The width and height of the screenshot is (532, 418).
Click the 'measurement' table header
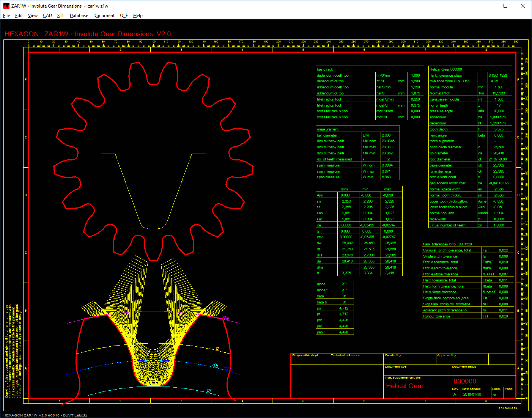point(328,129)
